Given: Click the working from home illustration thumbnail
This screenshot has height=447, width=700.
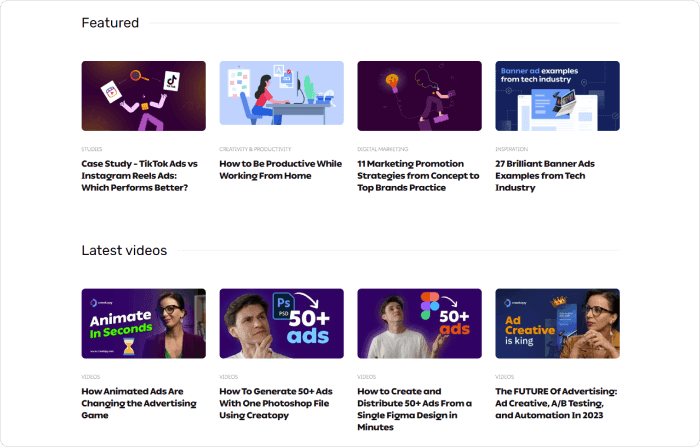Looking at the screenshot, I should 281,96.
